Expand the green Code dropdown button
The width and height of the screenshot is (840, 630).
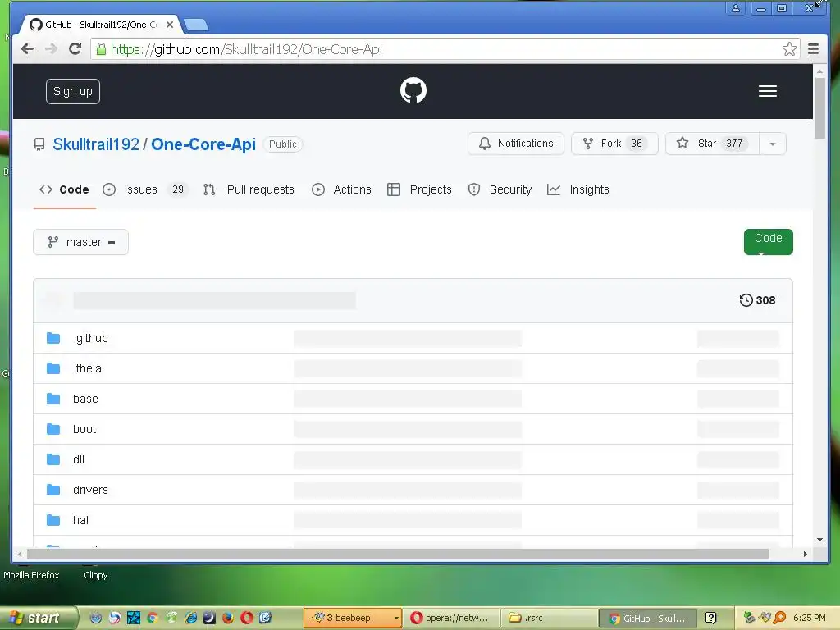(768, 242)
